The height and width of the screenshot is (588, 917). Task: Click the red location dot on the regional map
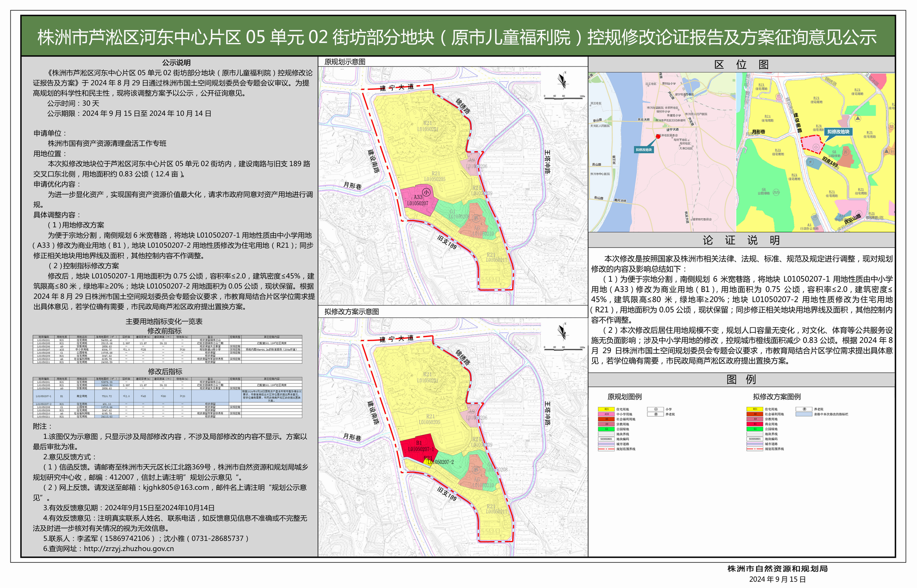pyautogui.click(x=658, y=136)
